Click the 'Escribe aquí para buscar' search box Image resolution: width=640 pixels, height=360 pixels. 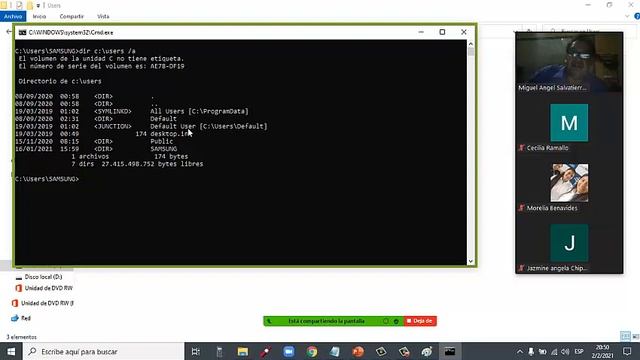pyautogui.click(x=104, y=351)
